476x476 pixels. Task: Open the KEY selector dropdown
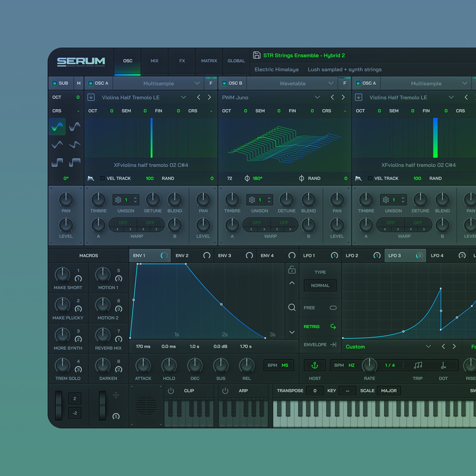347,391
